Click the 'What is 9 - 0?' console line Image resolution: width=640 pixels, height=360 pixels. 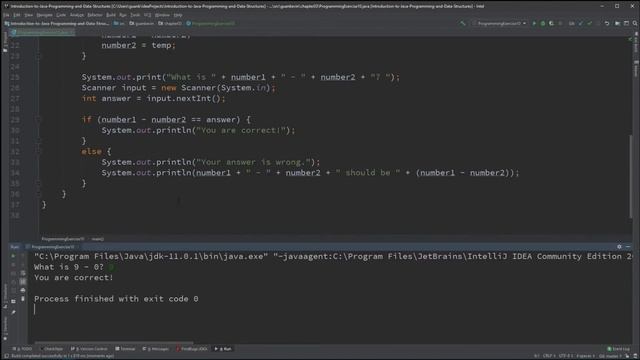[x=69, y=267]
